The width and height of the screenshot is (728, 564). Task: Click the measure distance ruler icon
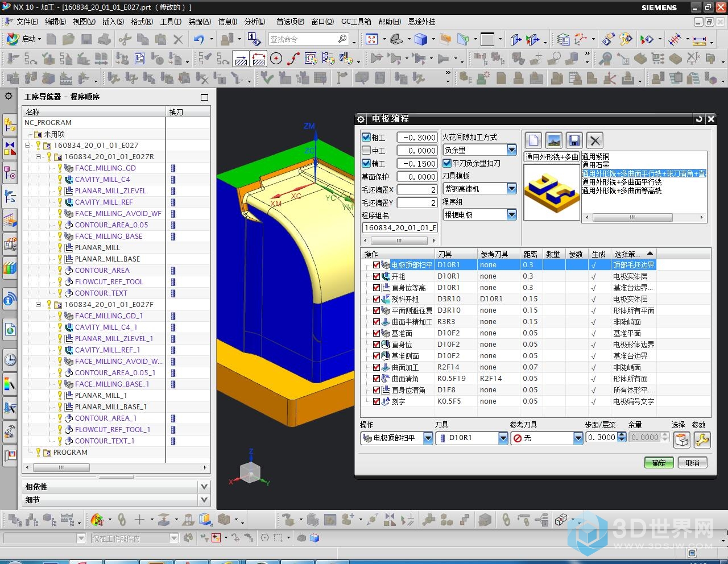pos(699,40)
